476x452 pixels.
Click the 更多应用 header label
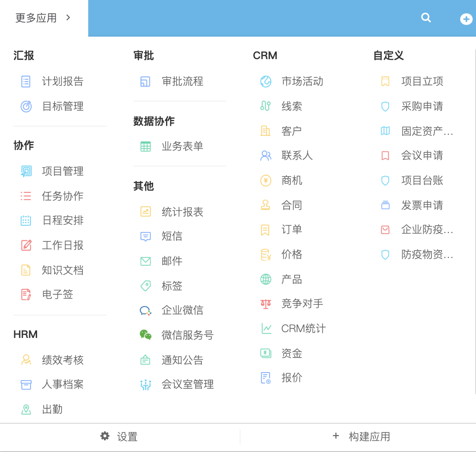(x=36, y=18)
